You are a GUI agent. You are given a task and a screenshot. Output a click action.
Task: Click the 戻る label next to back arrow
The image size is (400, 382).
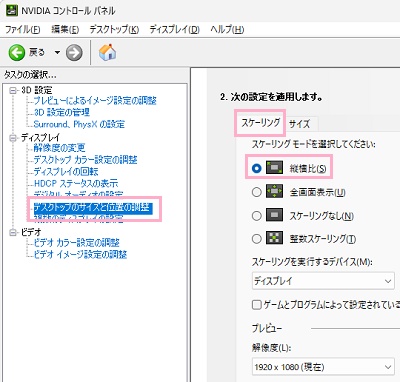(37, 52)
